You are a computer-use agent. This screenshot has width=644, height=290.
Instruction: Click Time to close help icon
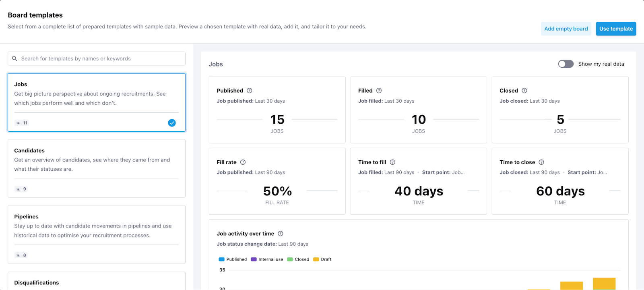pos(541,162)
